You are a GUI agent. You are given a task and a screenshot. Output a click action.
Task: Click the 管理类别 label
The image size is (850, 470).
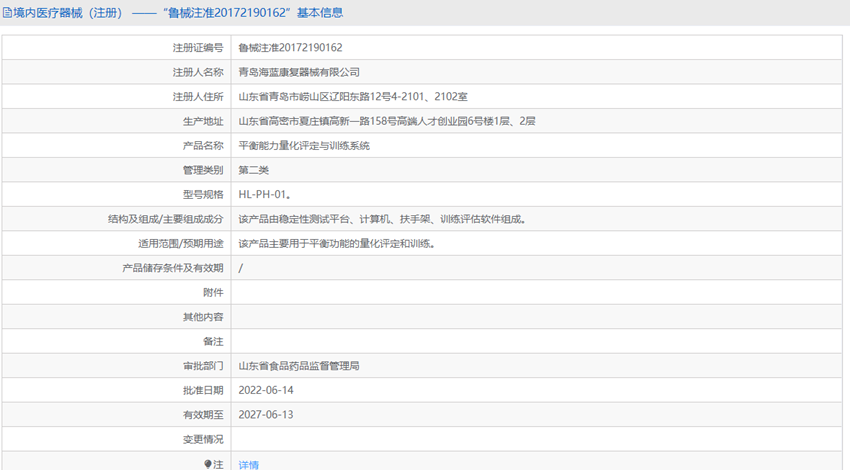pos(203,170)
